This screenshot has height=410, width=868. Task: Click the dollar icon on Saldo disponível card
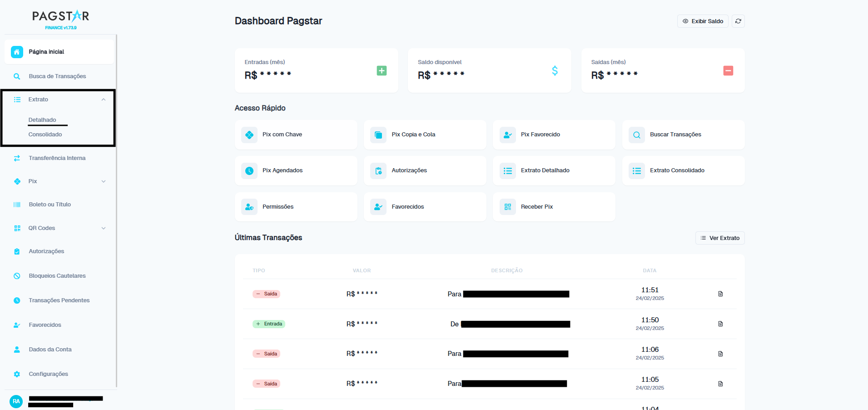555,70
